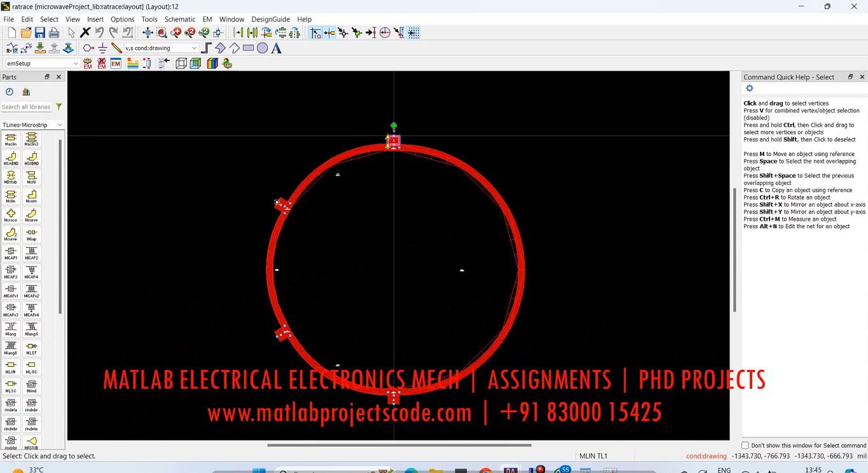Click the Search all libraries field
868x473 pixels.
point(27,107)
